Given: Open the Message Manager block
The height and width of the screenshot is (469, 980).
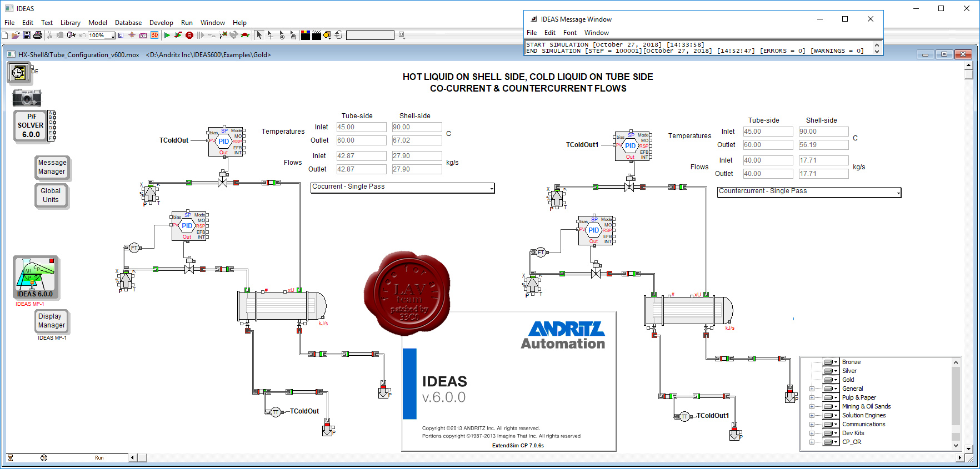Looking at the screenshot, I should [52, 167].
